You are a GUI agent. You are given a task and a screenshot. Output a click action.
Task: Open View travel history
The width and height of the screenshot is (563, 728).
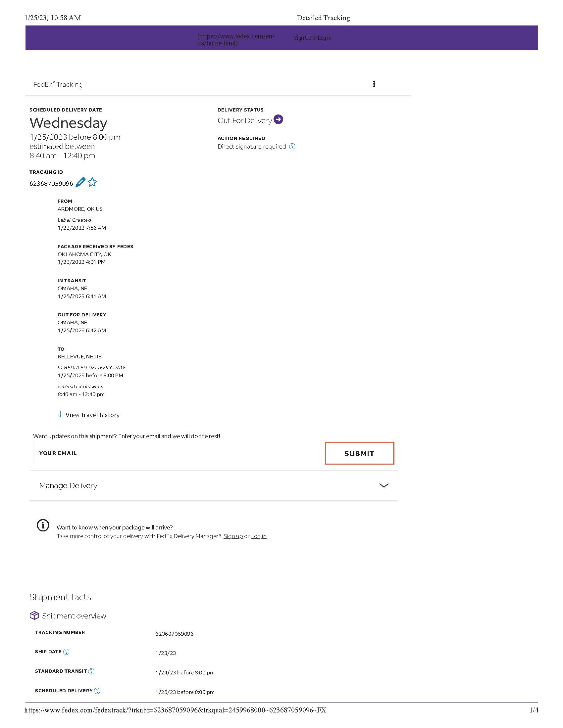click(92, 415)
